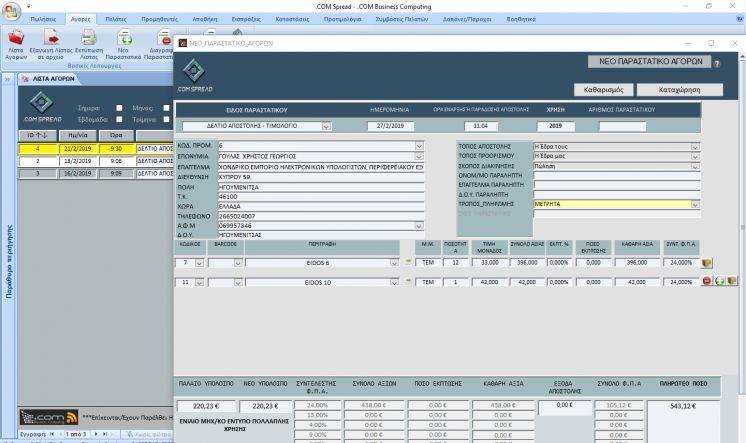Viewport: 746px width, 443px height.
Task: Open the ΚΩΔ. ΠΡΟΜ. dropdown
Action: coord(419,146)
